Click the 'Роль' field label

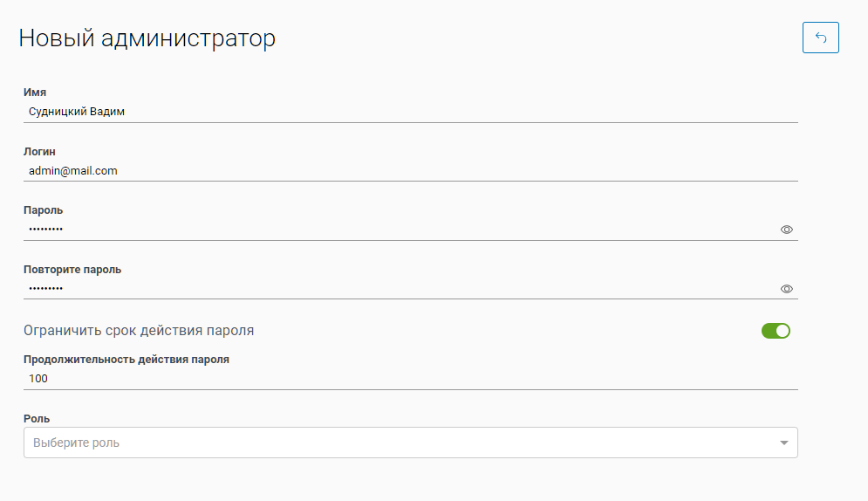point(37,419)
